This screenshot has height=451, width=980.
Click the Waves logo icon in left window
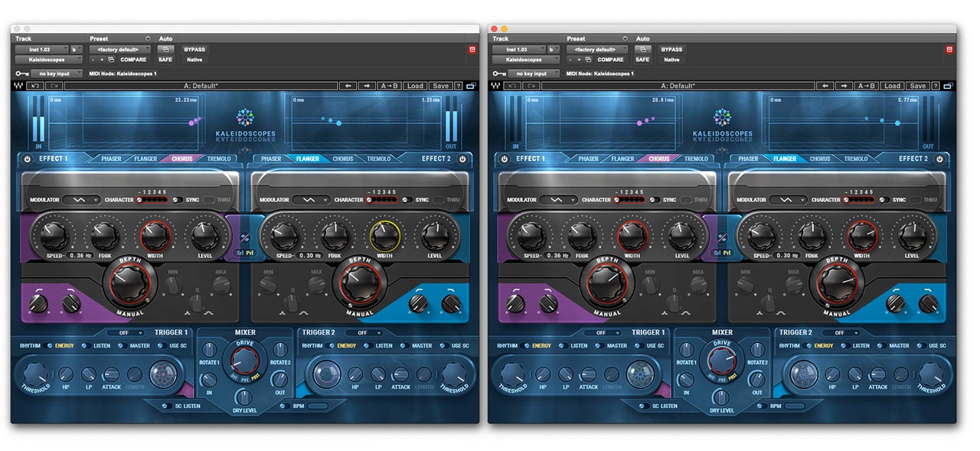(x=18, y=86)
